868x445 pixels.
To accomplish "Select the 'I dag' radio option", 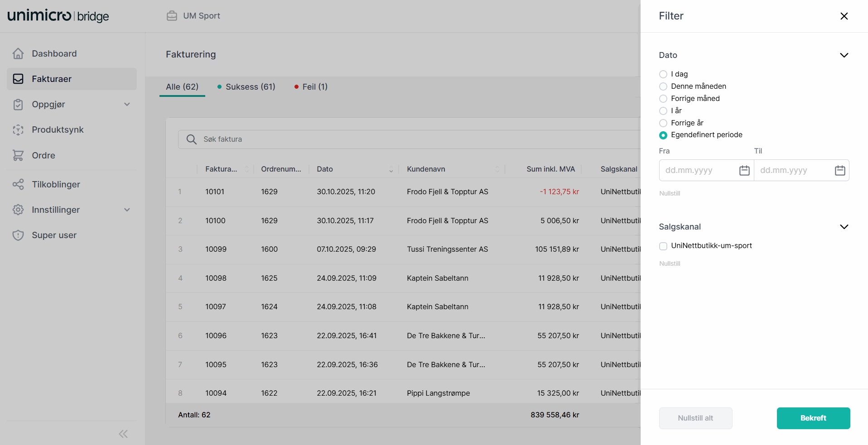I will [663, 74].
